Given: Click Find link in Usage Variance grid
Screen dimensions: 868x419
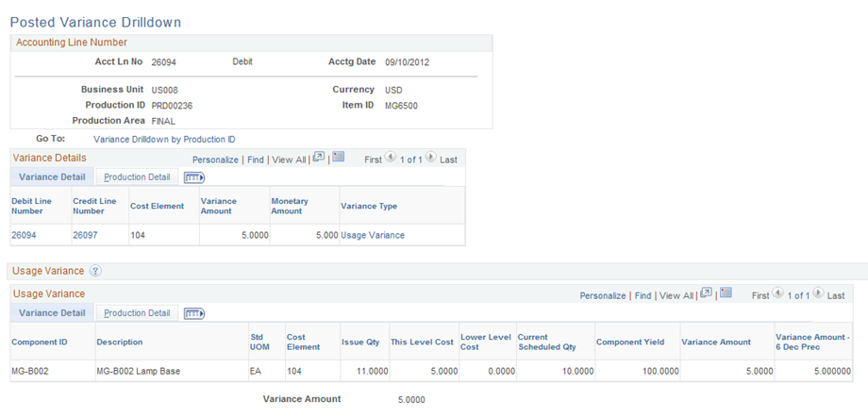Looking at the screenshot, I should coord(643,295).
